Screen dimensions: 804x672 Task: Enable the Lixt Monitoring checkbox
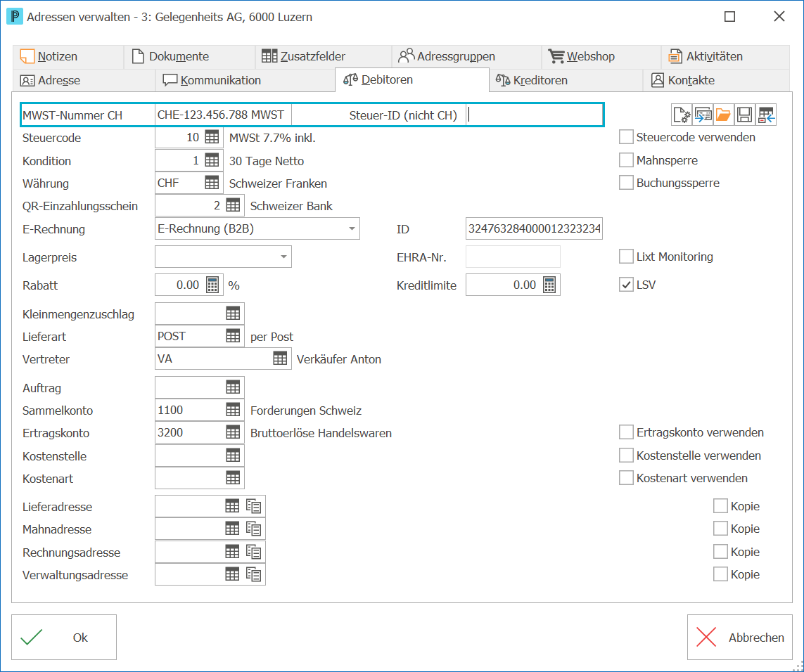626,257
